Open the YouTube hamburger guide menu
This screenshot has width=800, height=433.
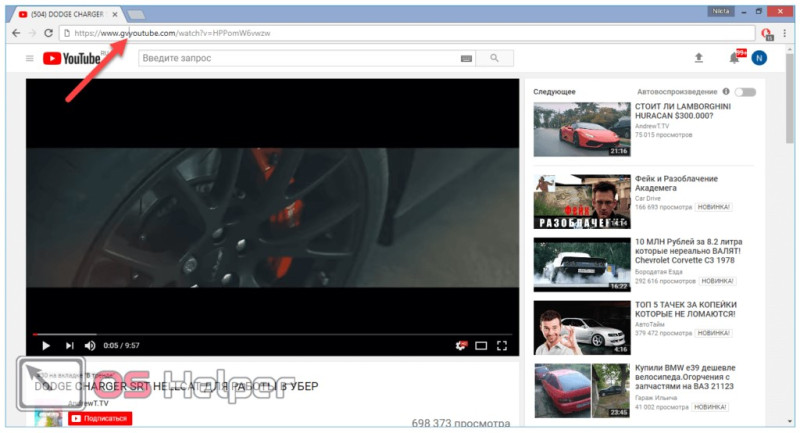click(x=30, y=58)
